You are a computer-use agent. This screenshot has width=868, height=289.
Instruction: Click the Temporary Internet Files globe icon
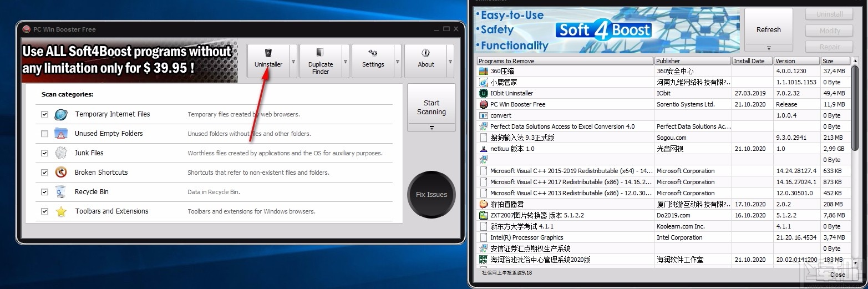(60, 115)
